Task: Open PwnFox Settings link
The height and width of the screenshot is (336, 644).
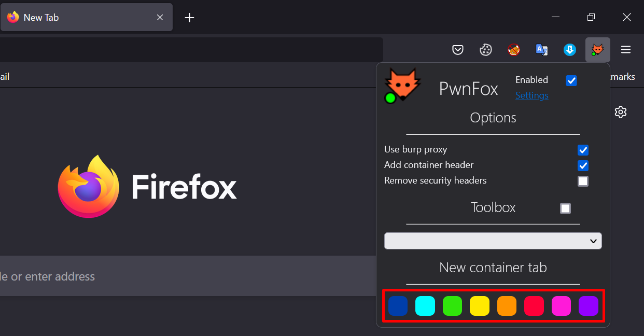Action: coord(531,95)
